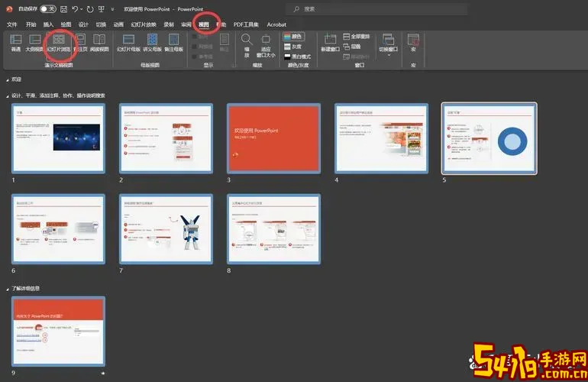Open Macros (宏) button

click(413, 43)
